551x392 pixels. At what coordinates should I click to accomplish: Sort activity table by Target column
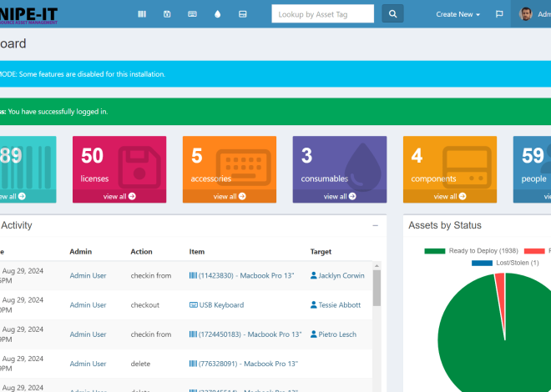(x=321, y=252)
